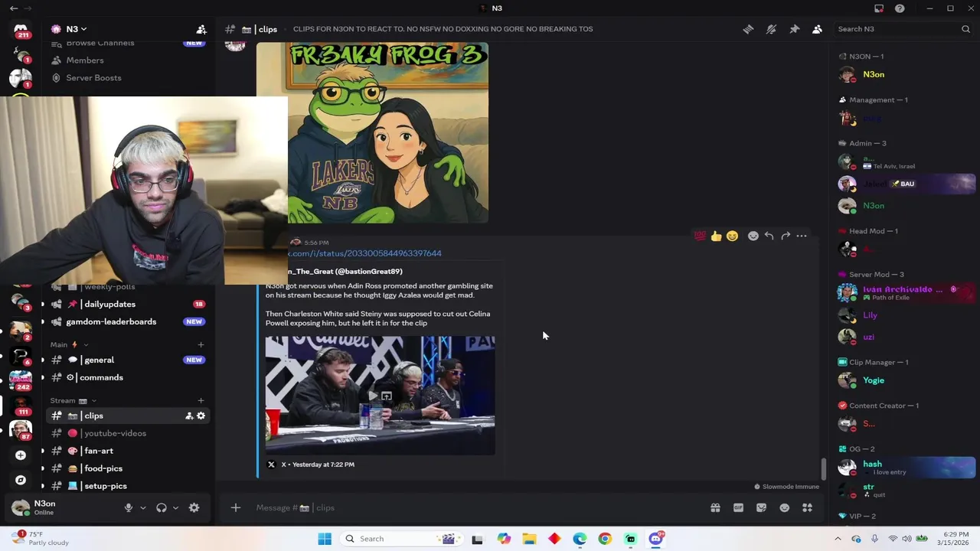Toggle channel notification mute bell
The height and width of the screenshot is (551, 980).
tap(771, 29)
